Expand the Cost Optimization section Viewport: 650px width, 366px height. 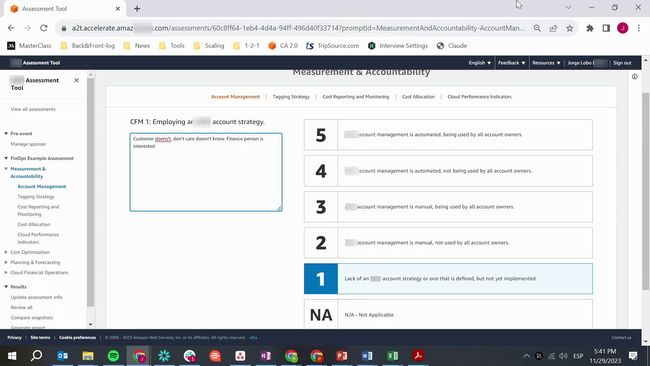[x=6, y=252]
